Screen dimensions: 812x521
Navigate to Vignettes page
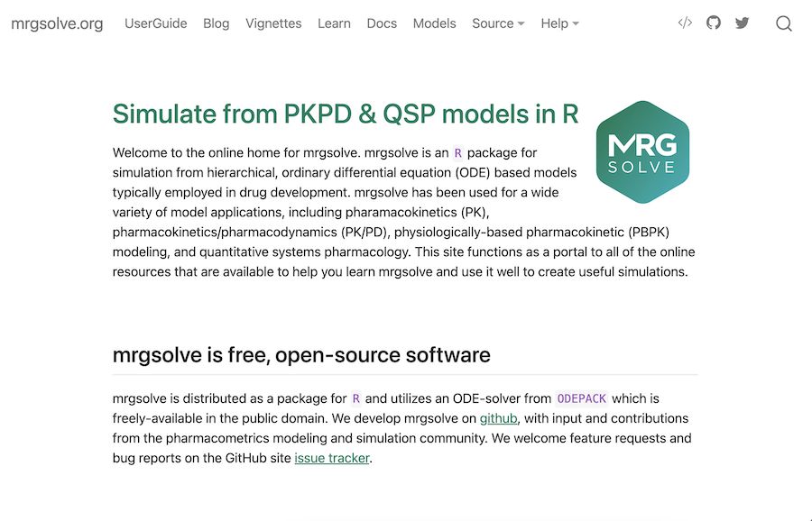273,23
